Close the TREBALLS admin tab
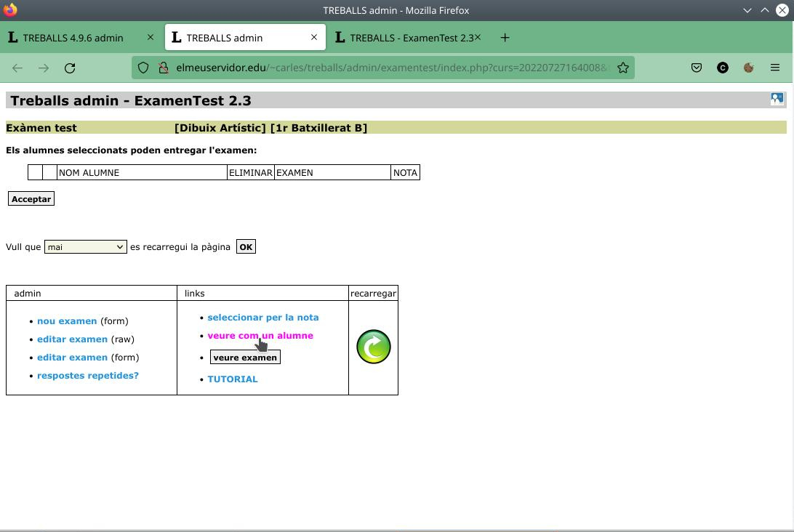 tap(314, 38)
